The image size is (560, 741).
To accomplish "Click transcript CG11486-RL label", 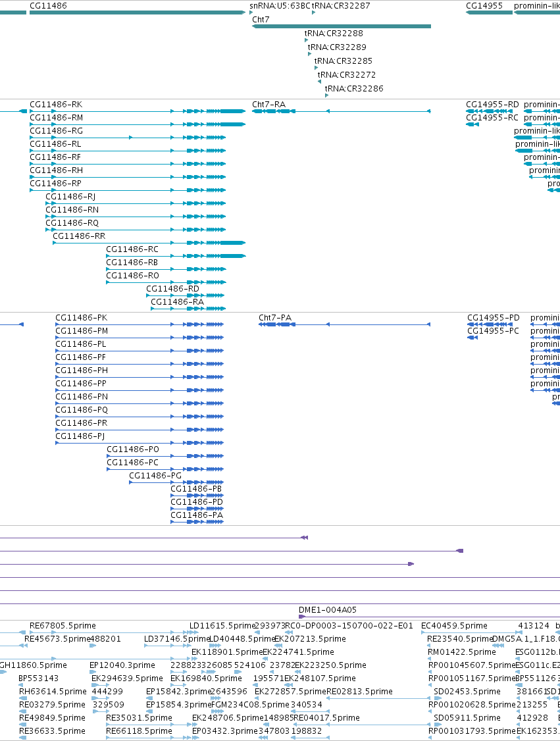I will click(x=55, y=144).
